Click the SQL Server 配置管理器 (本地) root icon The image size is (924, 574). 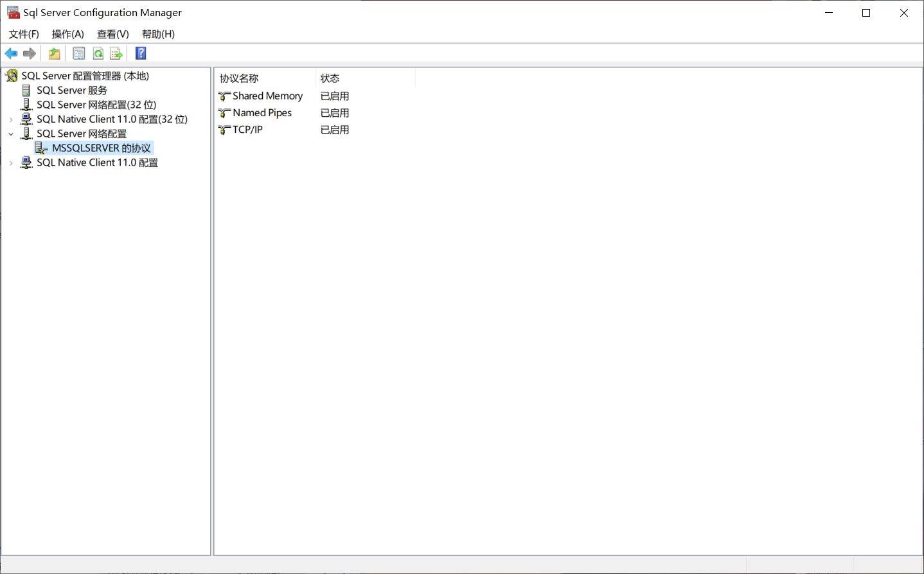click(x=12, y=76)
